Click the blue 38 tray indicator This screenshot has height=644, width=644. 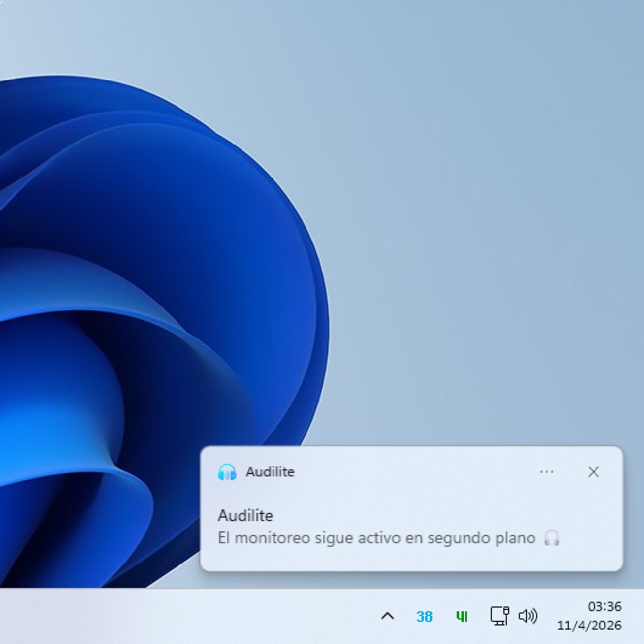tap(425, 617)
